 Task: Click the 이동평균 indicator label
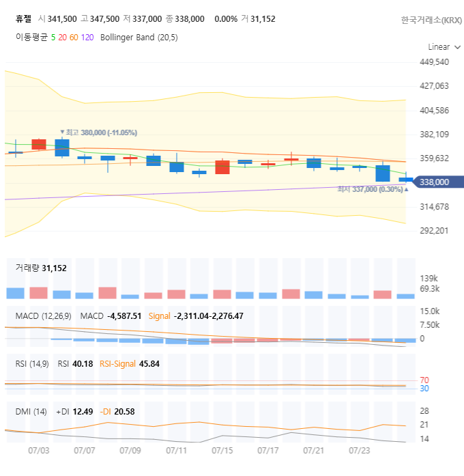pos(31,37)
